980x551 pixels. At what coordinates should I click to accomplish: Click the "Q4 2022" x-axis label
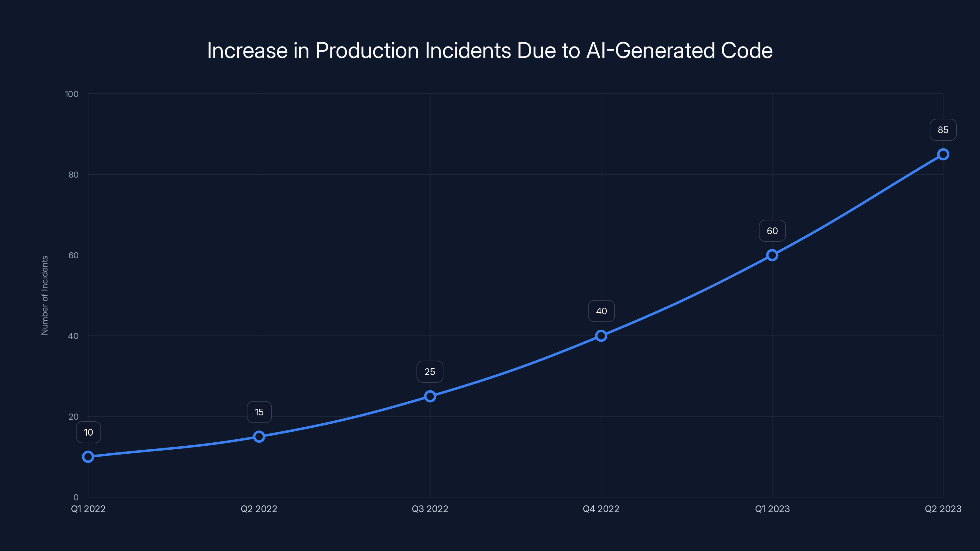pyautogui.click(x=601, y=509)
